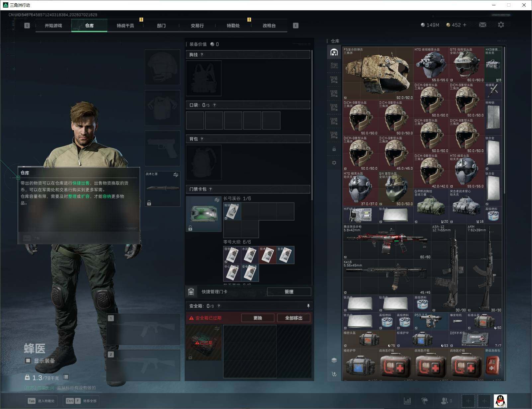
Task: Click the 进入特勤处 Tab shortcut button
Action: [42, 401]
